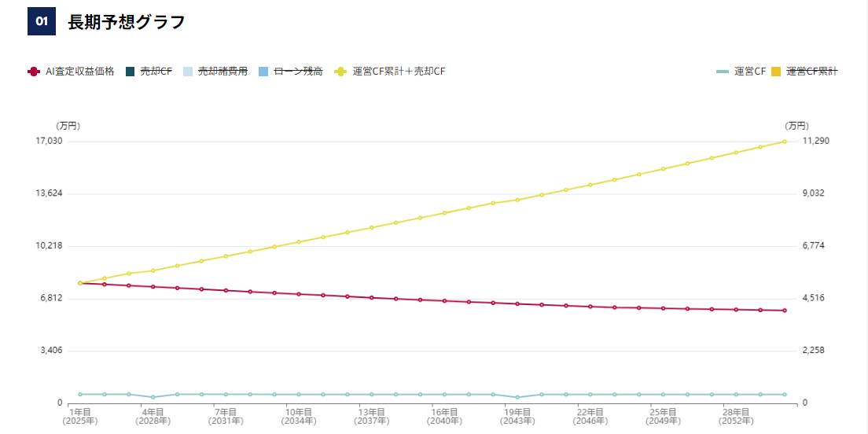Image resolution: width=868 pixels, height=434 pixels.
Task: Click the pale blue square beside 売却諸費用
Action: (x=187, y=72)
